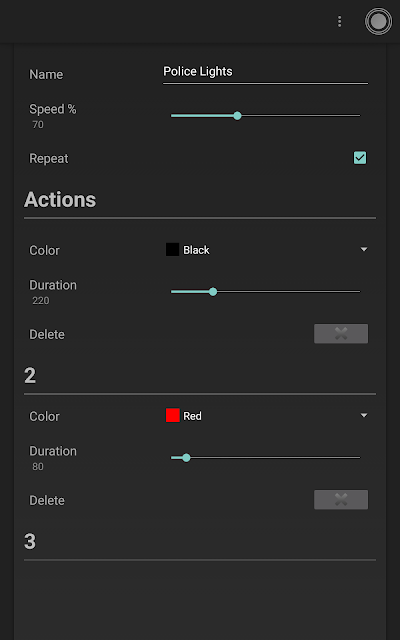
Task: Click the Repeat label text
Action: click(49, 158)
